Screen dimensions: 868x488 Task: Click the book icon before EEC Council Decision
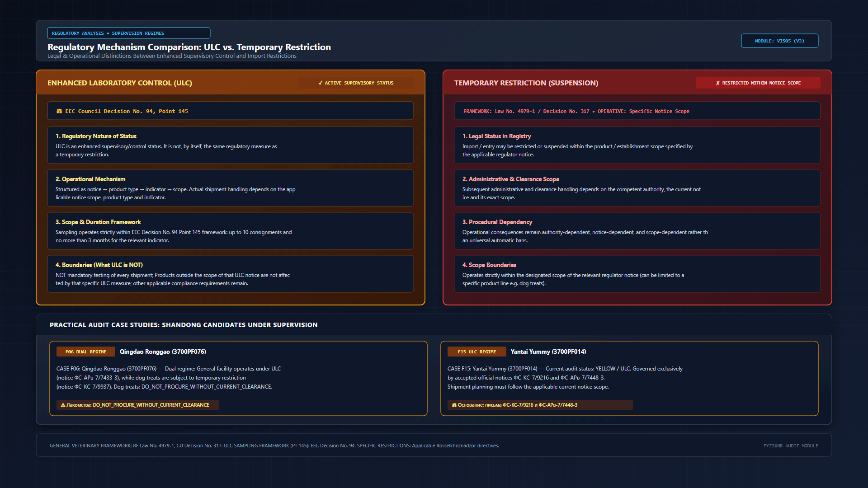59,111
